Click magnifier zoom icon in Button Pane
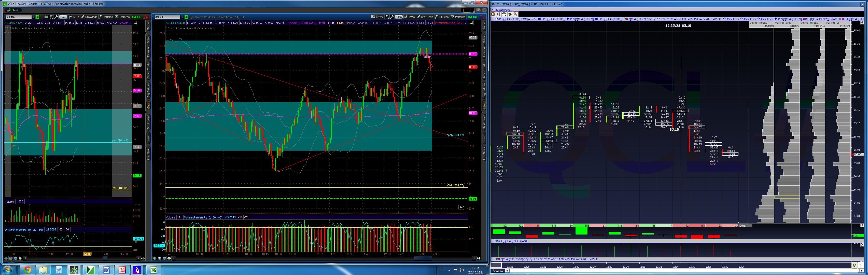Viewport: 868px width, 275px height. (504, 14)
